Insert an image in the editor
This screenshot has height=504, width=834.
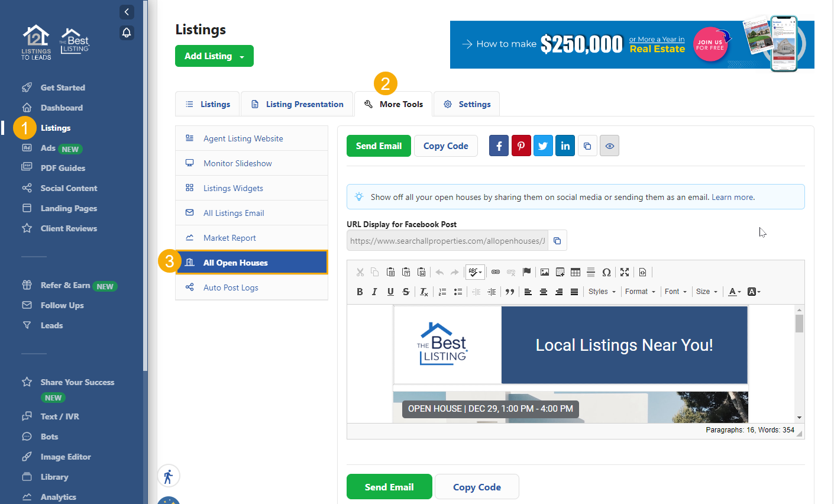tap(545, 272)
